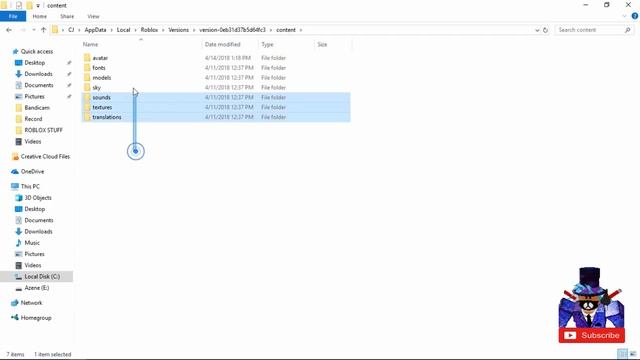This screenshot has height=360, width=640.
Task: Go back with the Back arrow
Action: (x=9, y=30)
